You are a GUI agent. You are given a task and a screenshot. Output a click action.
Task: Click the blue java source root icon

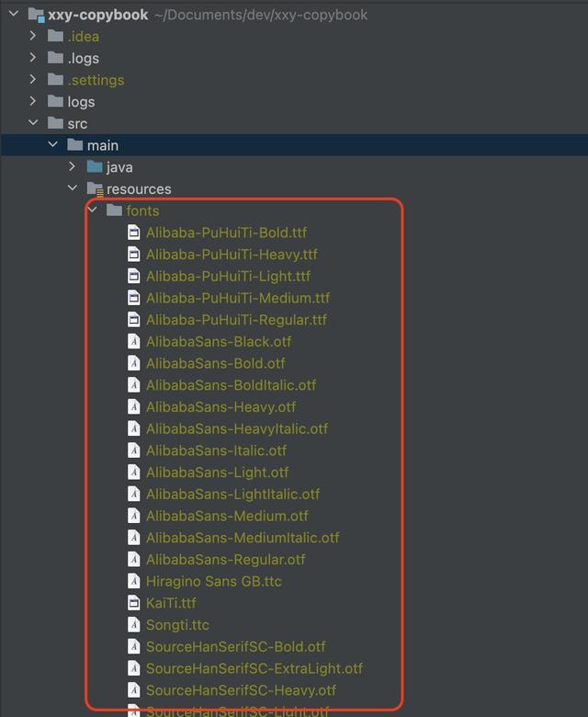click(95, 167)
